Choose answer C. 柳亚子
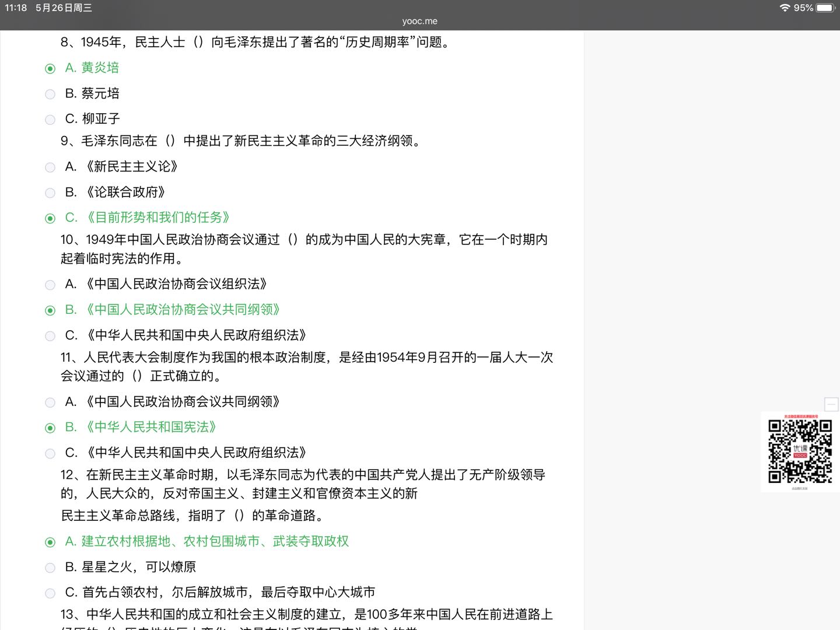Screen dimensions: 840x630 click(x=50, y=120)
